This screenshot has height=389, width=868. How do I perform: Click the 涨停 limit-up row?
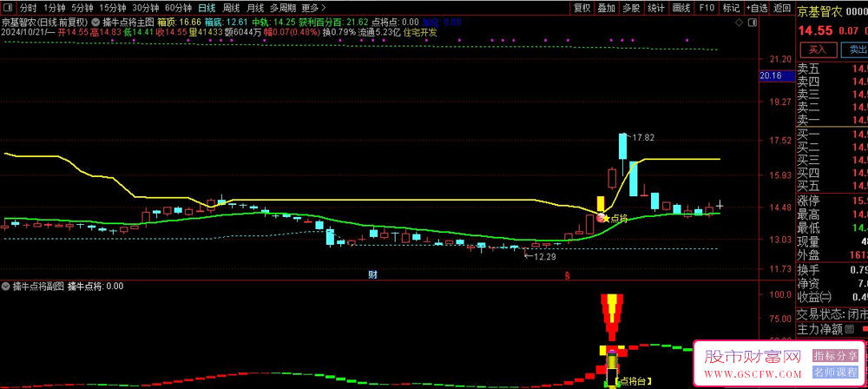coord(832,201)
